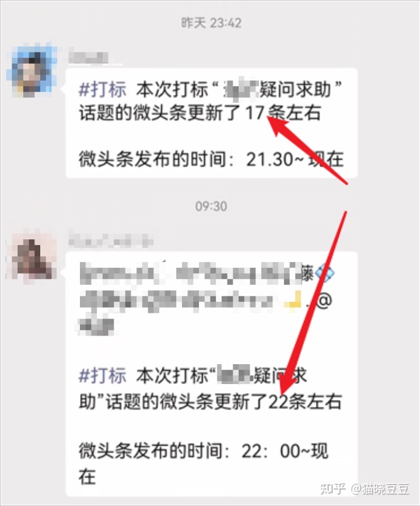
Task: Open the #打标 hashtag in first message
Action: pos(103,89)
